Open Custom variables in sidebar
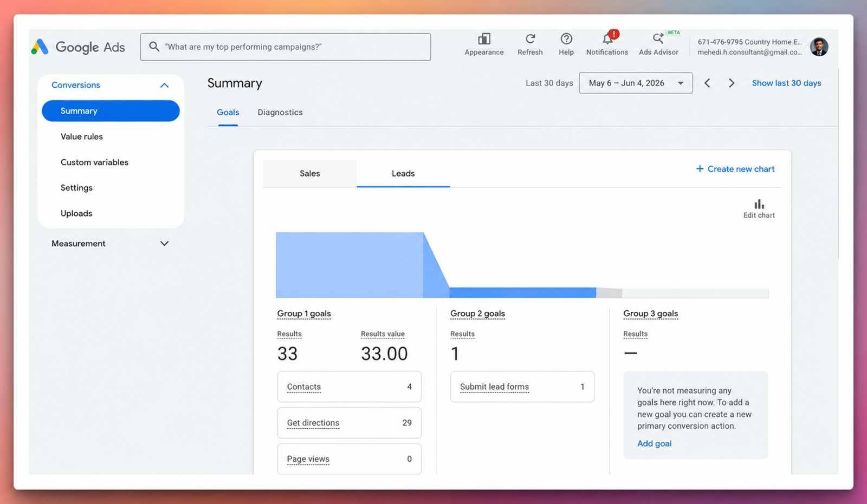 [94, 162]
